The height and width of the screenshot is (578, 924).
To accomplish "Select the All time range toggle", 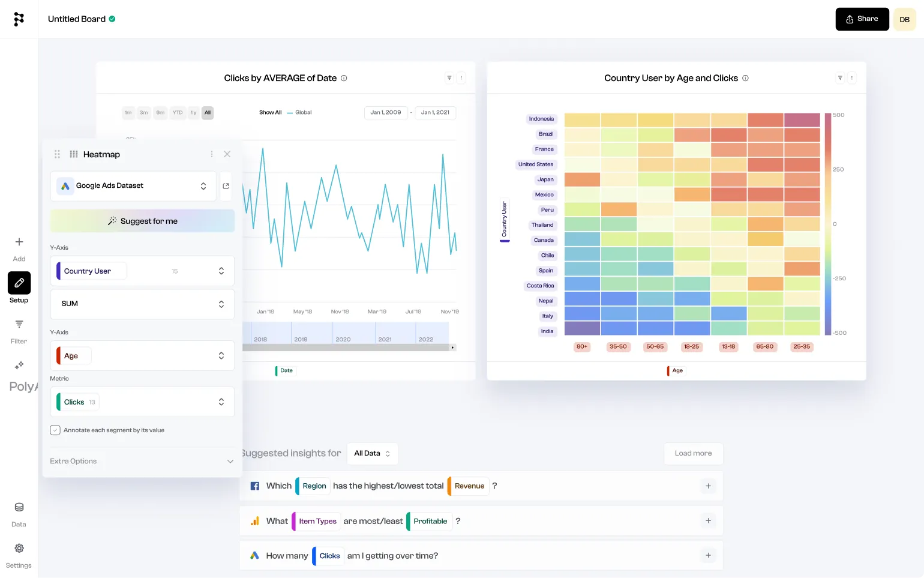I will pyautogui.click(x=208, y=113).
